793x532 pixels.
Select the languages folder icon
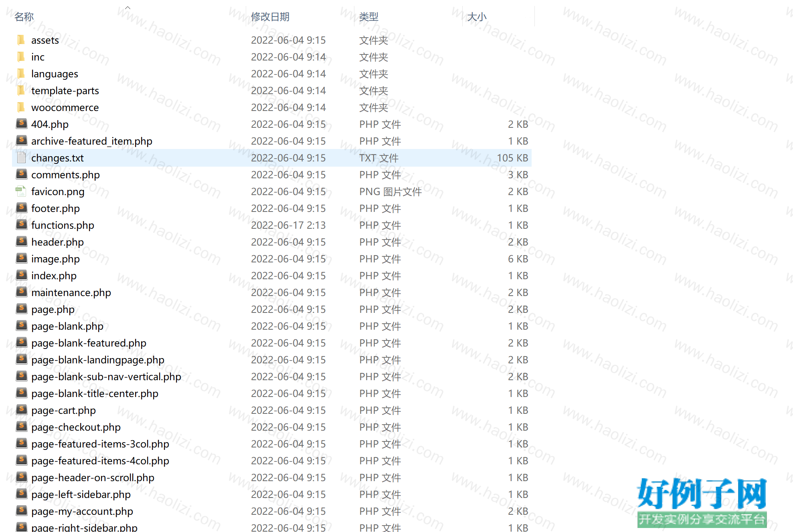tap(21, 74)
